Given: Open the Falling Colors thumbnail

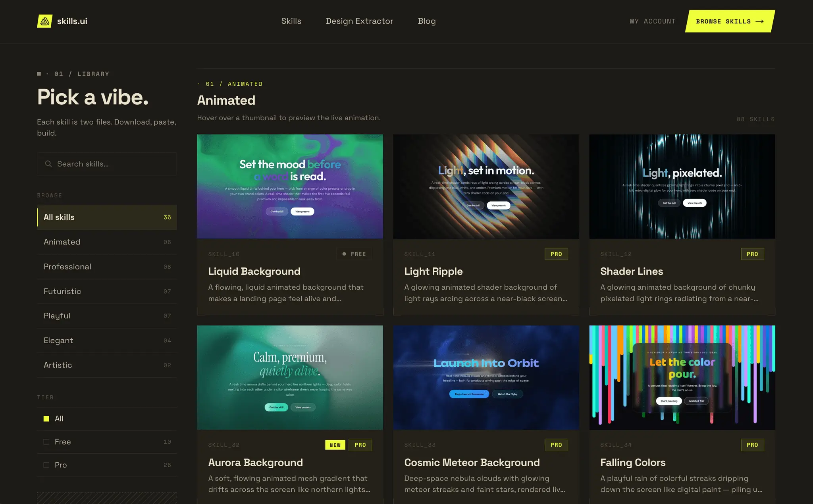Looking at the screenshot, I should point(682,378).
